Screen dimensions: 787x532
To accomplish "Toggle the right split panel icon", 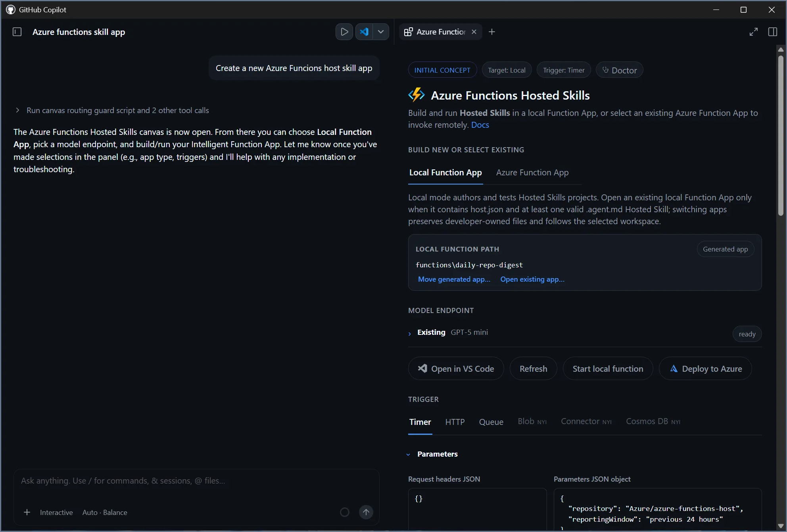I will click(773, 32).
